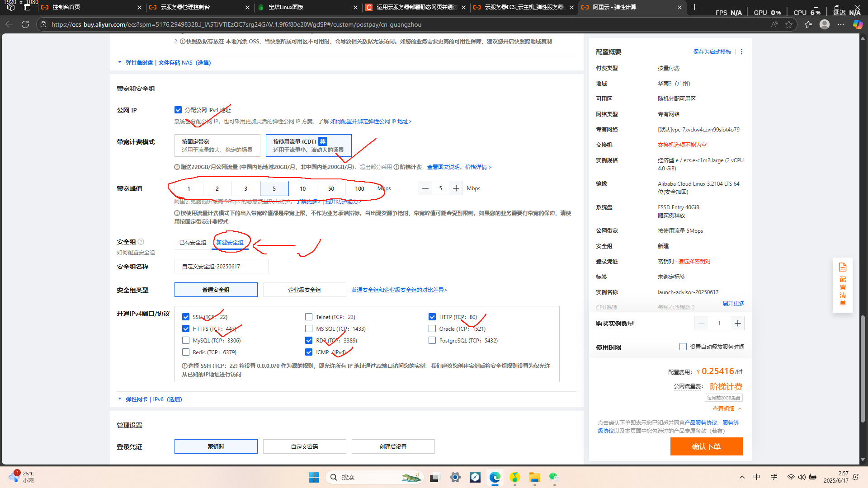Screen dimensions: 868x488
Task: Click the volume speaker icon in system tray
Action: [802, 477]
